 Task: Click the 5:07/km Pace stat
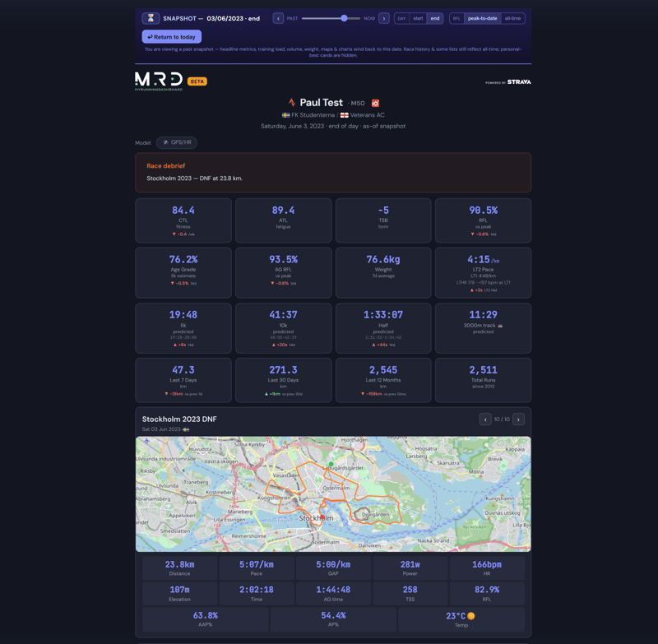[x=257, y=568]
